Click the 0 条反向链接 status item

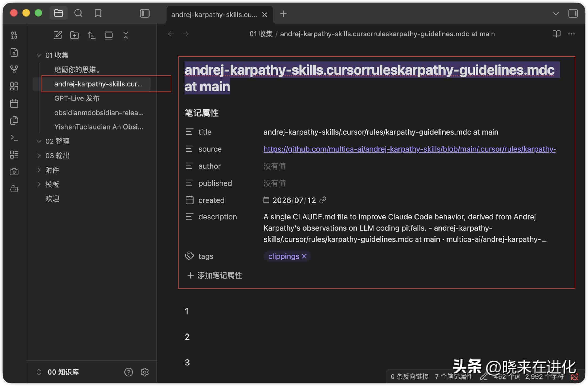[409, 376]
